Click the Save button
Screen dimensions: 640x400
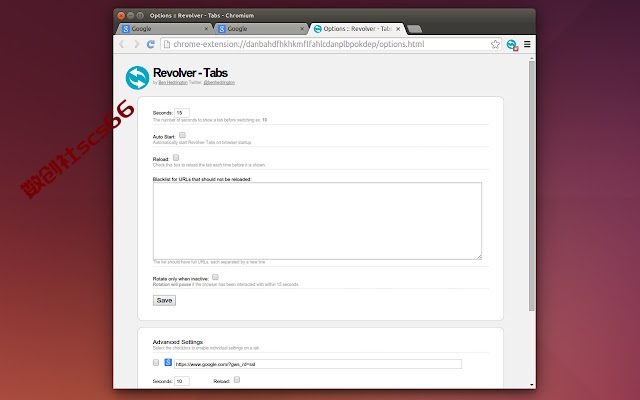(x=164, y=300)
